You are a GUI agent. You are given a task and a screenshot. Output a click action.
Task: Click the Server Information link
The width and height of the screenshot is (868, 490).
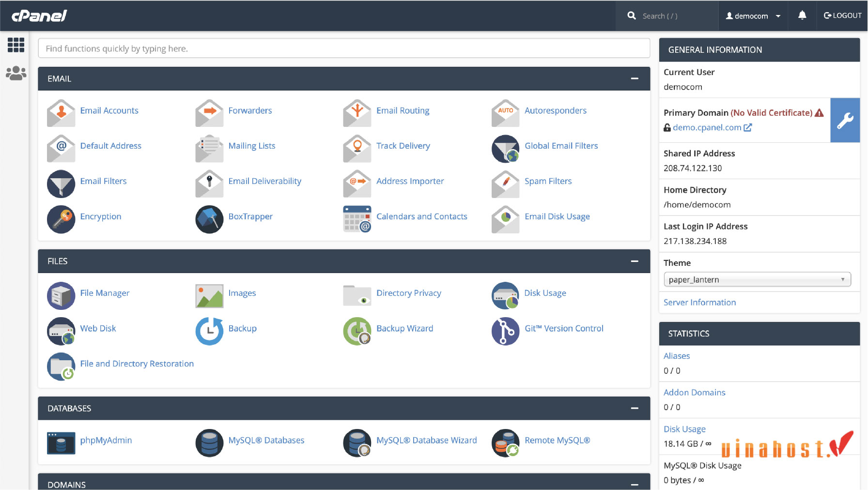click(x=699, y=302)
